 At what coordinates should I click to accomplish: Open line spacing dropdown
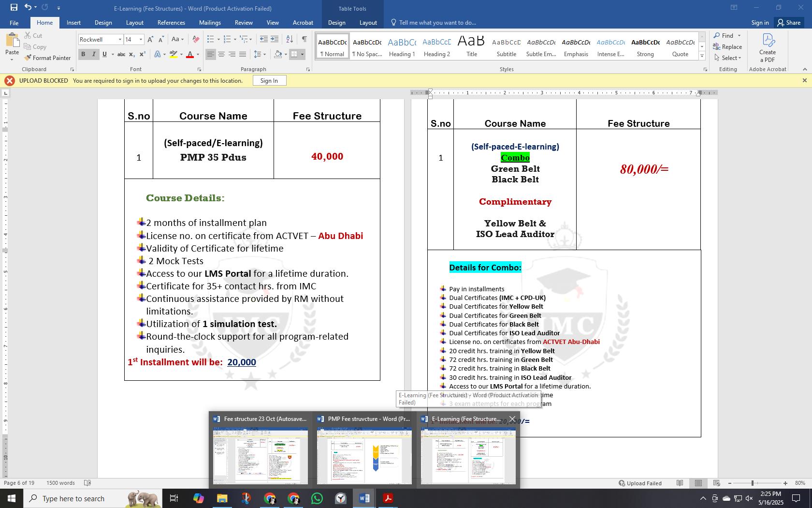(x=260, y=54)
